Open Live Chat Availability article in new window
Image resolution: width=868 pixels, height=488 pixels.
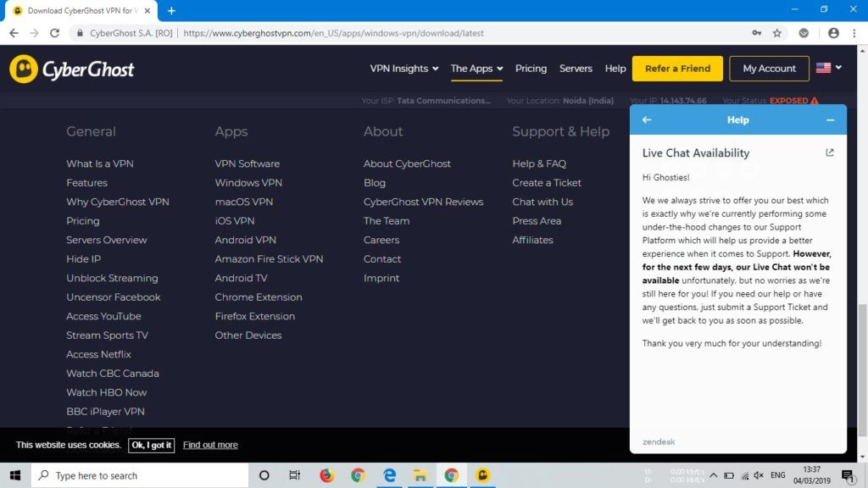point(830,152)
